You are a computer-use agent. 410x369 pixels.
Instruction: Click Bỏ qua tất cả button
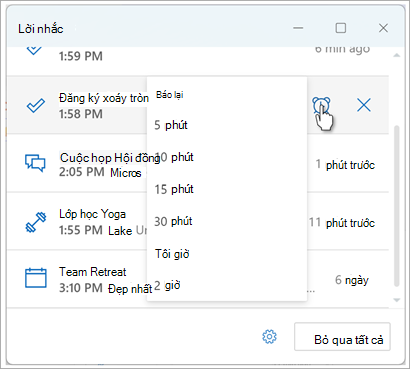pos(342,337)
